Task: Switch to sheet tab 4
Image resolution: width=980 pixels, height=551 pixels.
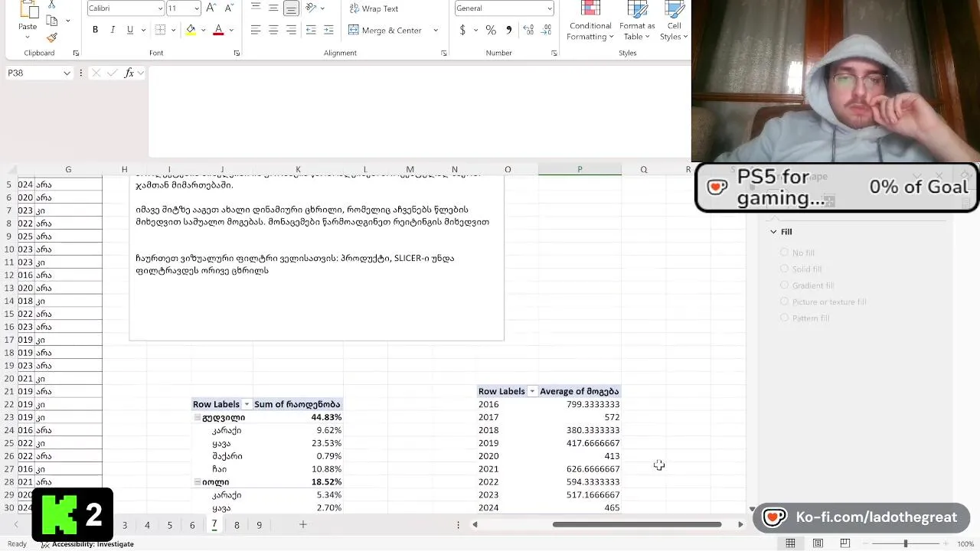Action: tap(147, 525)
